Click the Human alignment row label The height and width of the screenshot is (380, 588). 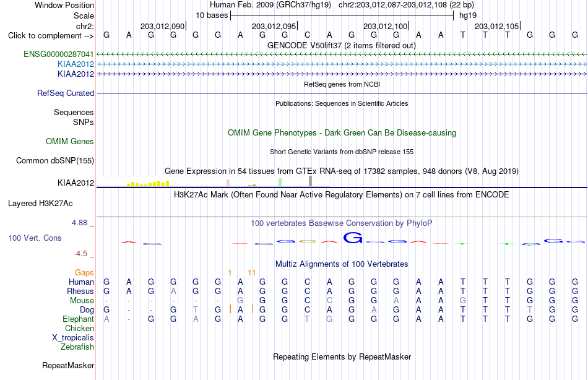coord(81,282)
